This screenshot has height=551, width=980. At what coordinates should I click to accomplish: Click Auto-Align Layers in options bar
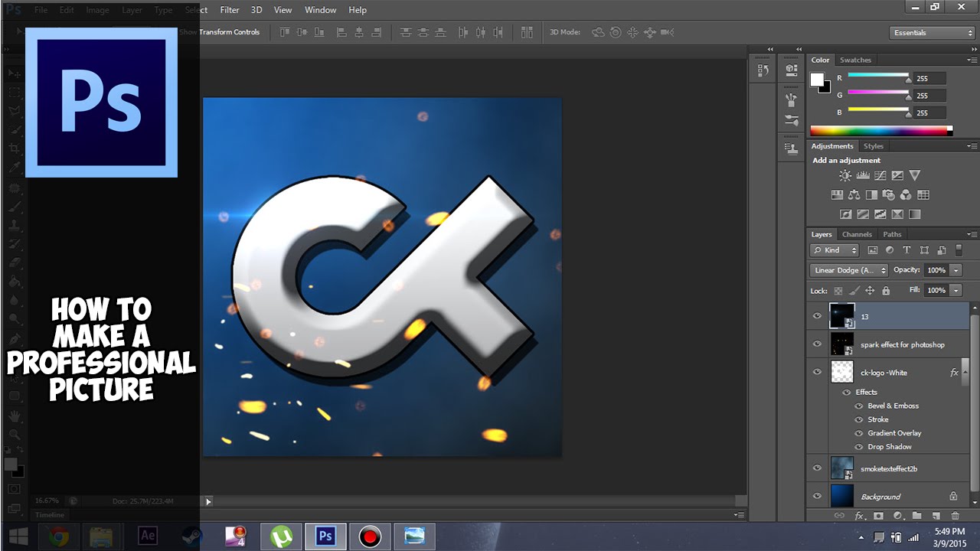[x=527, y=32]
